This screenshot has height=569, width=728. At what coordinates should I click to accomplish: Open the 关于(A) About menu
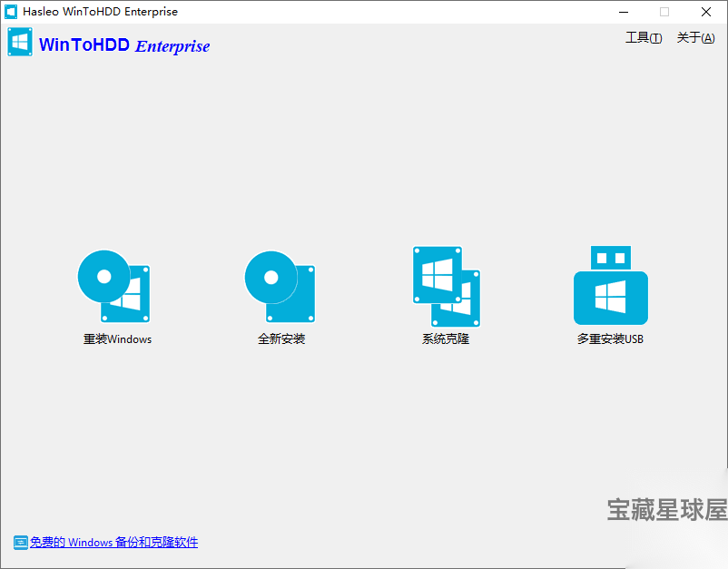point(695,37)
